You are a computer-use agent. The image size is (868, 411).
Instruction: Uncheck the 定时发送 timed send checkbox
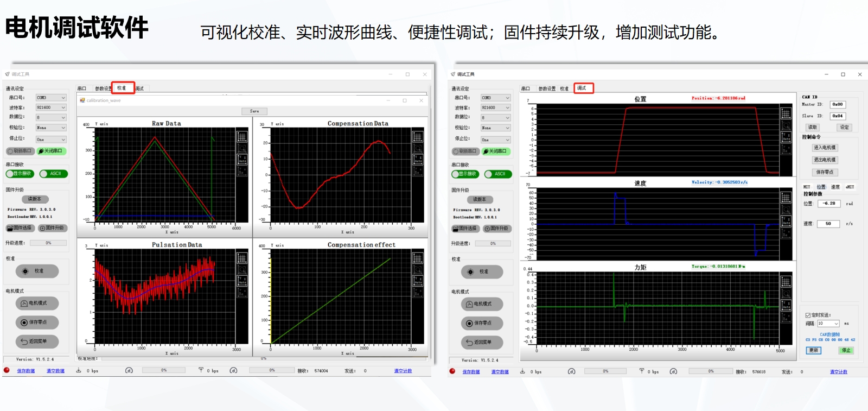808,315
